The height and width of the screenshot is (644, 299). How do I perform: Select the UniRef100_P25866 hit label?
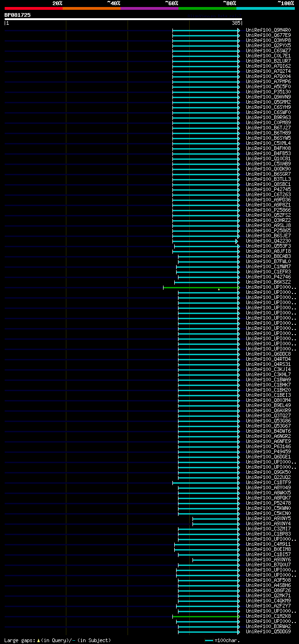268,210
